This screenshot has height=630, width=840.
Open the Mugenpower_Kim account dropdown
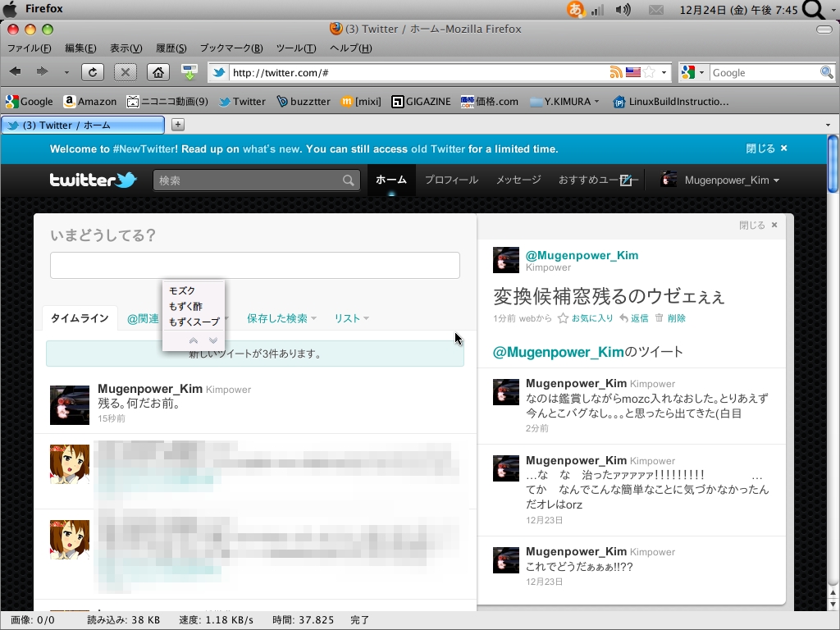(720, 180)
